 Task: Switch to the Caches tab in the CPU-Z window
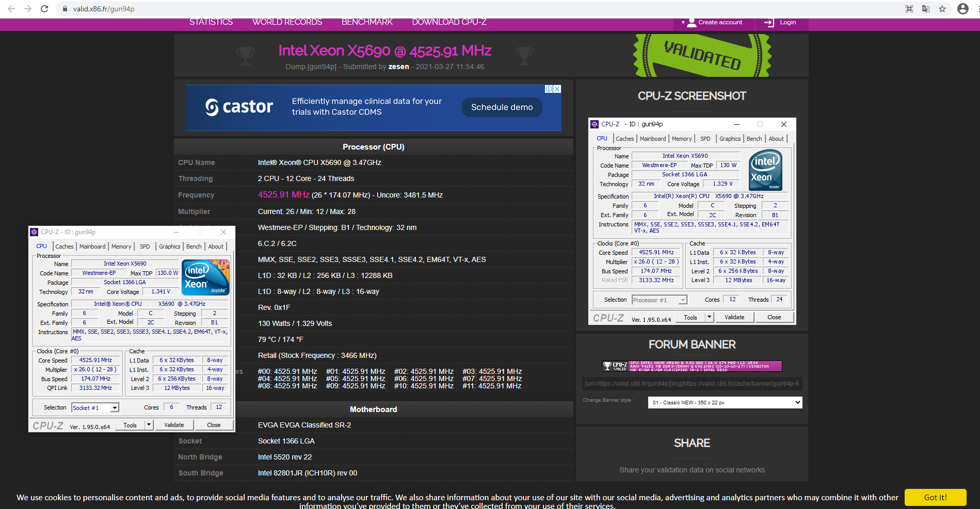pos(65,247)
